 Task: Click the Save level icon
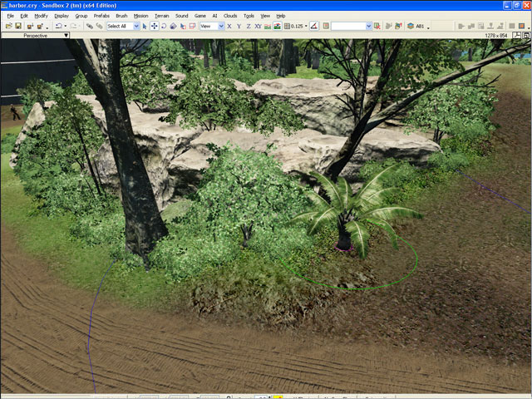(16, 26)
